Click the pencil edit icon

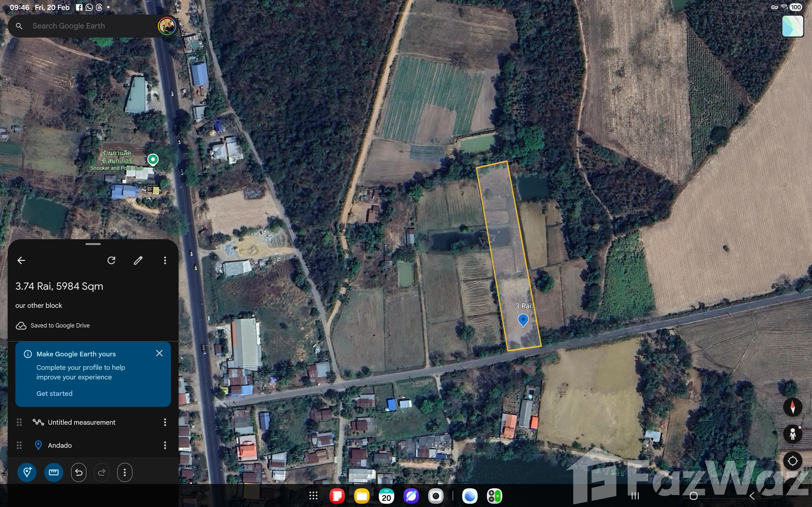[x=138, y=261]
